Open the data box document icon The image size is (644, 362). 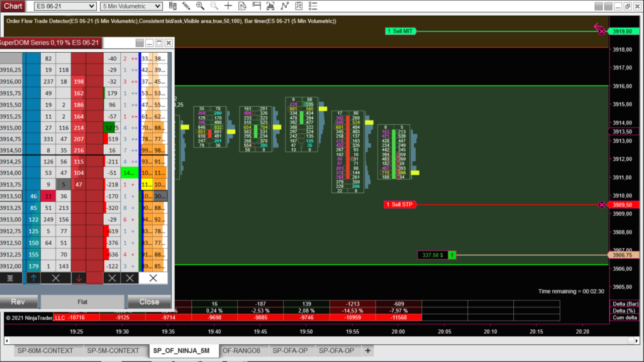[242, 6]
